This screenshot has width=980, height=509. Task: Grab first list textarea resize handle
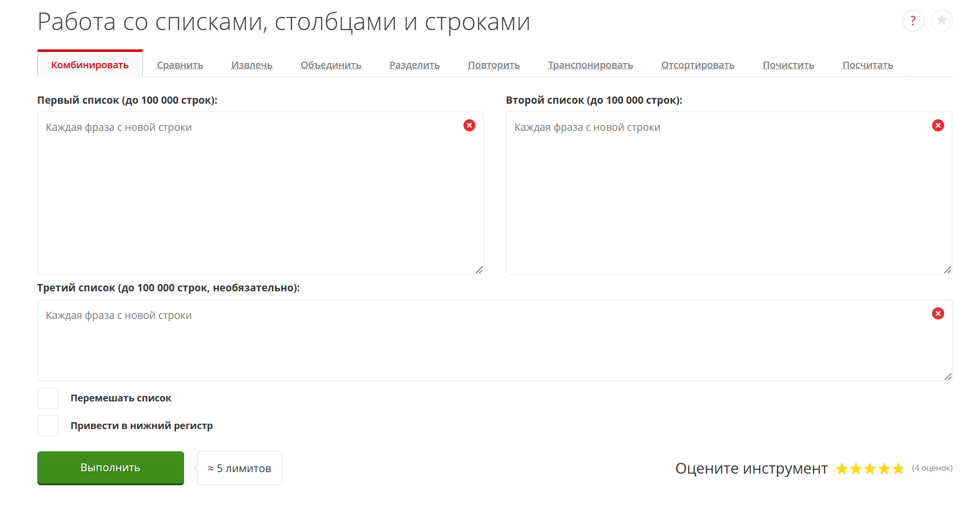479,270
